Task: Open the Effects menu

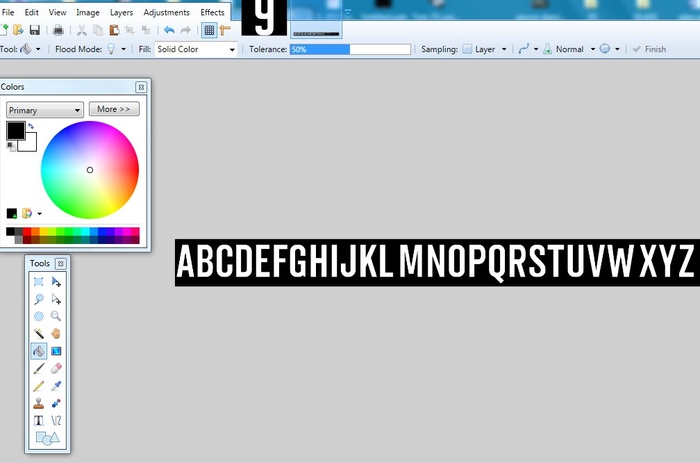Action: tap(212, 12)
